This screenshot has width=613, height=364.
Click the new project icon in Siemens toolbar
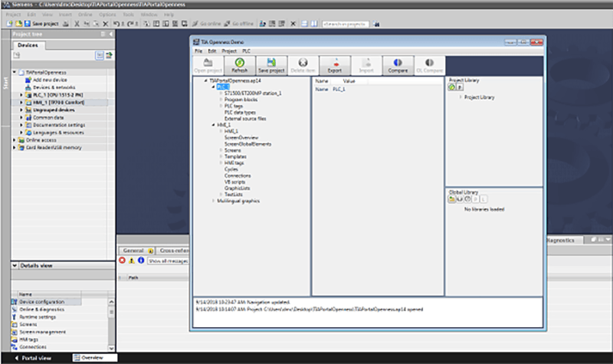pyautogui.click(x=9, y=24)
